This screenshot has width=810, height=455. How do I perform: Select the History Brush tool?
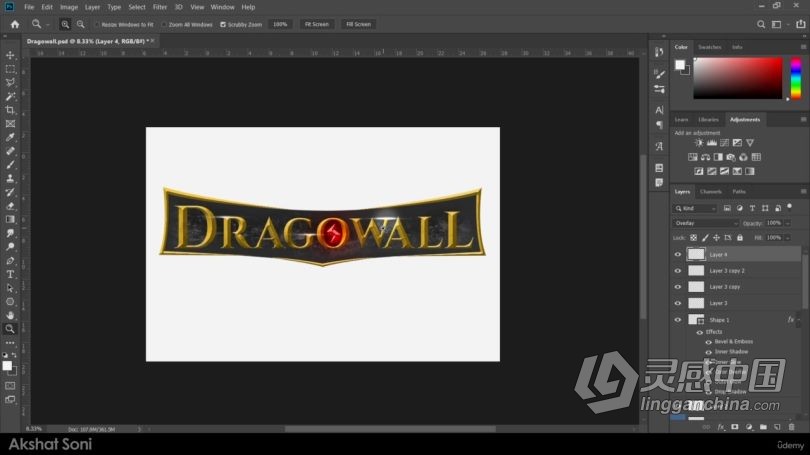point(10,192)
